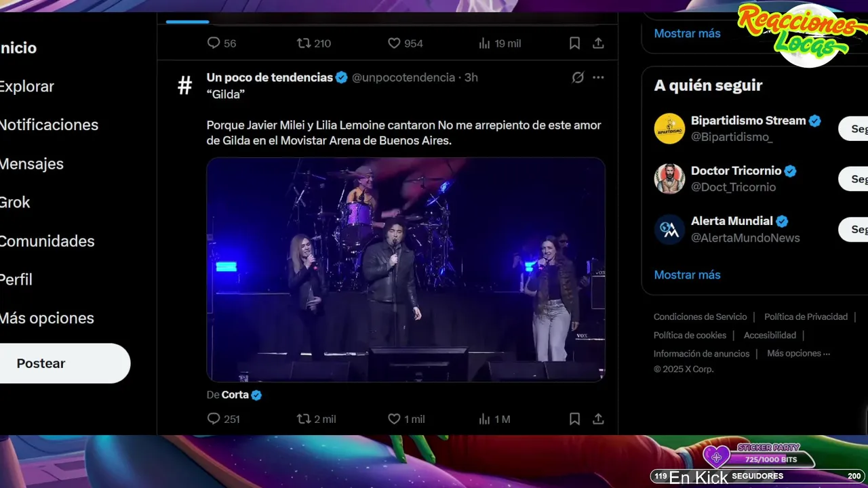This screenshot has height=488, width=868.
Task: Open Mensajes in the sidebar
Action: 32,164
